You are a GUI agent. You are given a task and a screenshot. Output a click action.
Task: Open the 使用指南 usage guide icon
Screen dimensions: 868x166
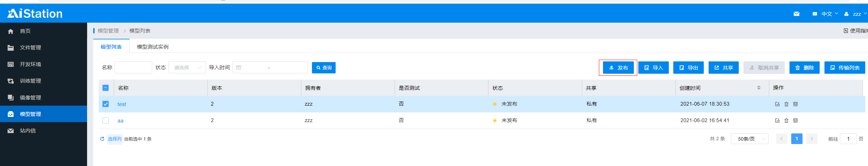click(846, 31)
